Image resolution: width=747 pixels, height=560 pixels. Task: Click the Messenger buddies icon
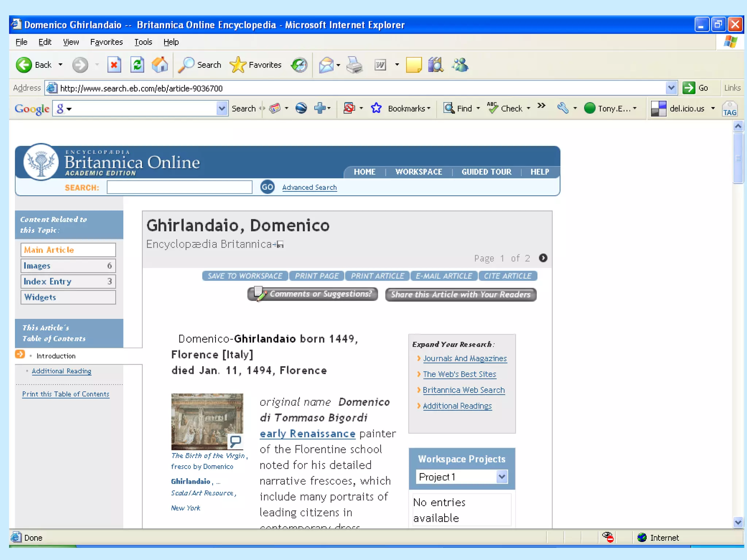pos(460,65)
